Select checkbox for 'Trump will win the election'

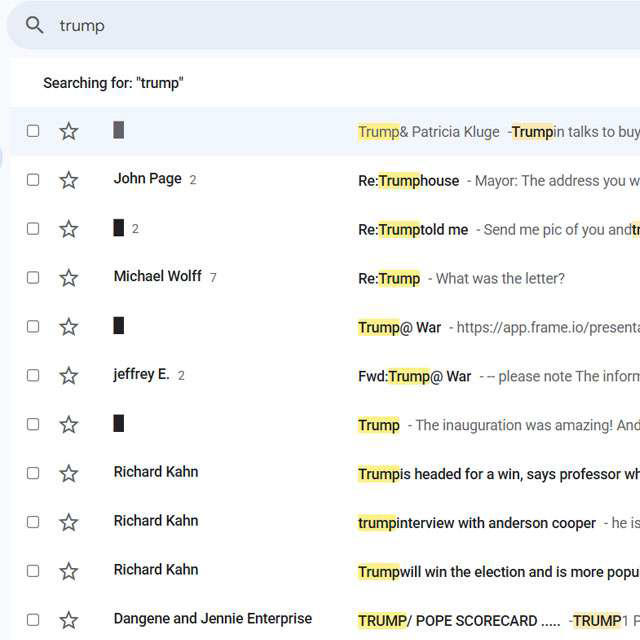pyautogui.click(x=33, y=571)
